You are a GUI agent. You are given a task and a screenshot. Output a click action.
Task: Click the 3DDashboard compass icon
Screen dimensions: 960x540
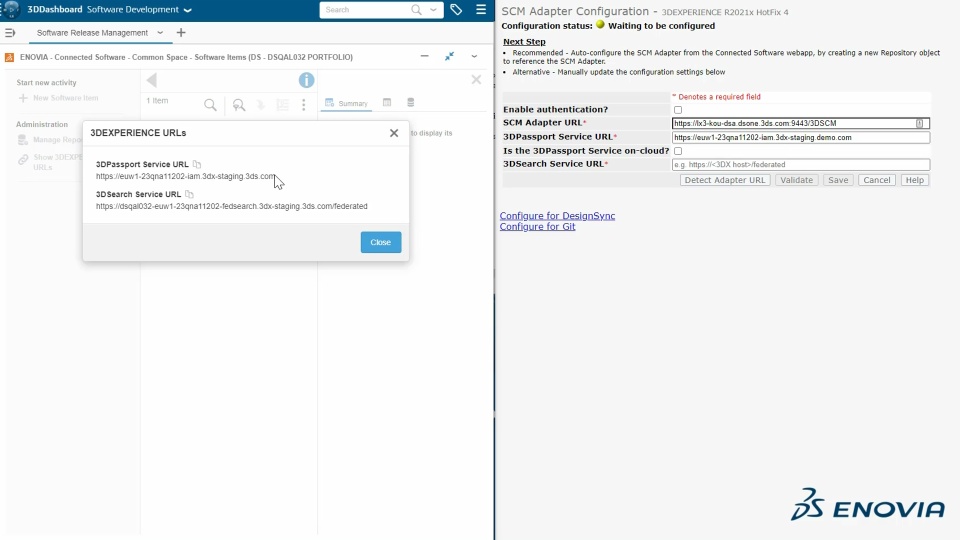coord(10,9)
